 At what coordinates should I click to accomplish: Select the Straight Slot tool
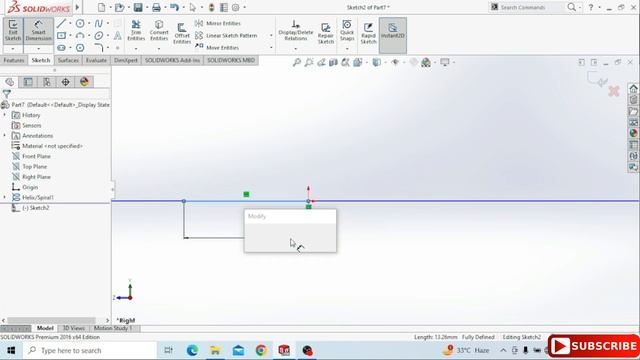pyautogui.click(x=61, y=48)
